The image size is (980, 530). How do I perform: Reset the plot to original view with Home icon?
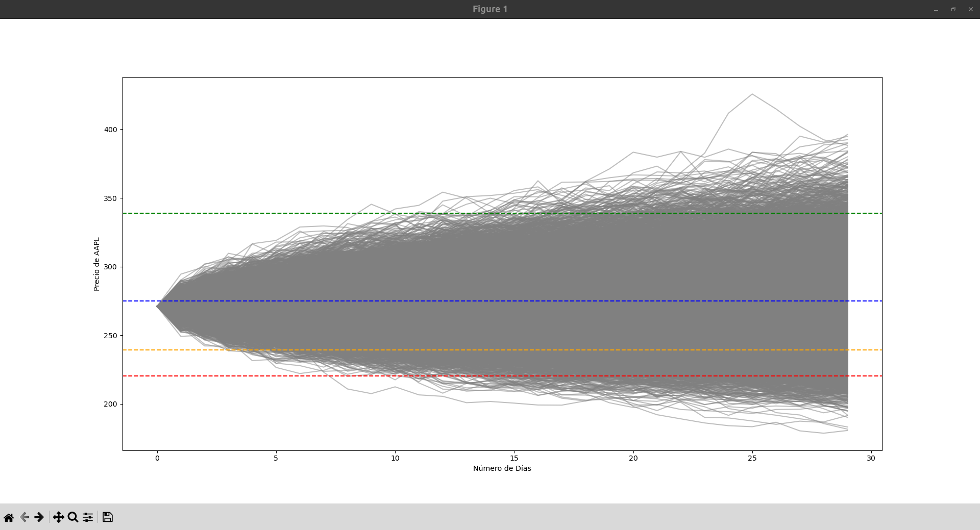pyautogui.click(x=9, y=517)
